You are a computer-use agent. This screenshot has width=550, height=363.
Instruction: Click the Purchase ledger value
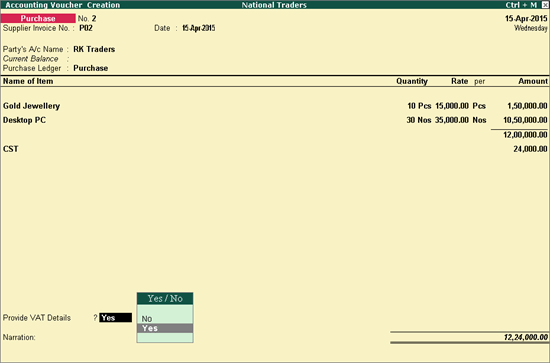click(x=90, y=68)
